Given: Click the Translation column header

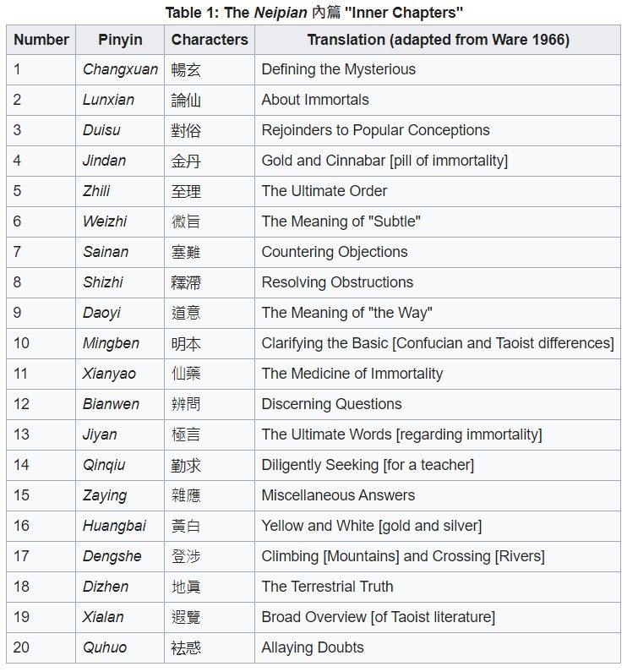Looking at the screenshot, I should [438, 40].
